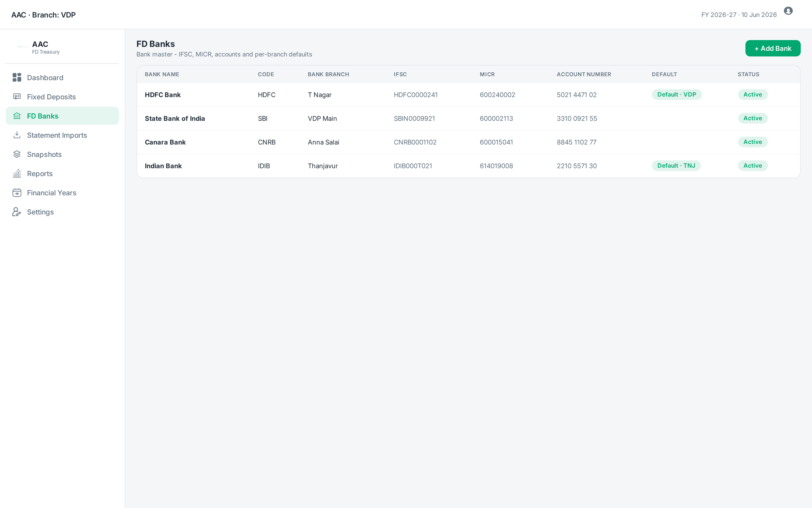
Task: Click IFSC code IDIB000T021
Action: coord(413,166)
